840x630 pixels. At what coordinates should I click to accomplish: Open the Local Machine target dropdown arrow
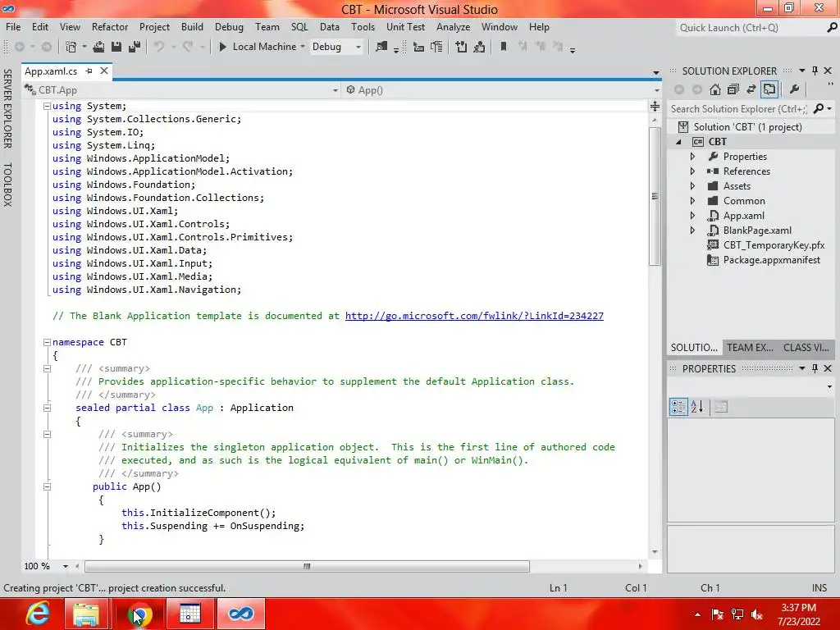303,47
